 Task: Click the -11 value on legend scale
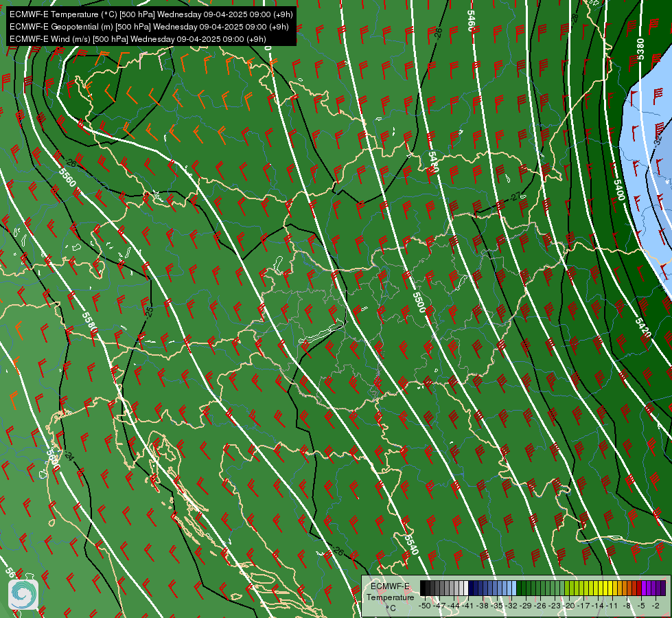tap(613, 606)
